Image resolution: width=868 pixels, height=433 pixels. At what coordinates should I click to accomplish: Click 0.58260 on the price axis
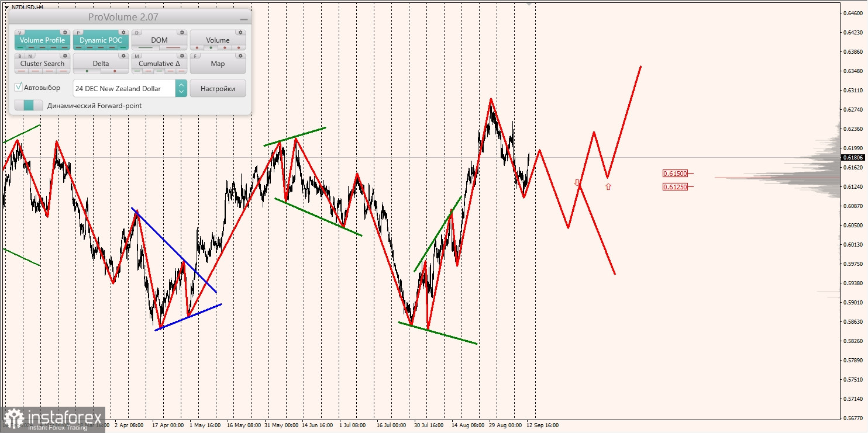tap(853, 341)
